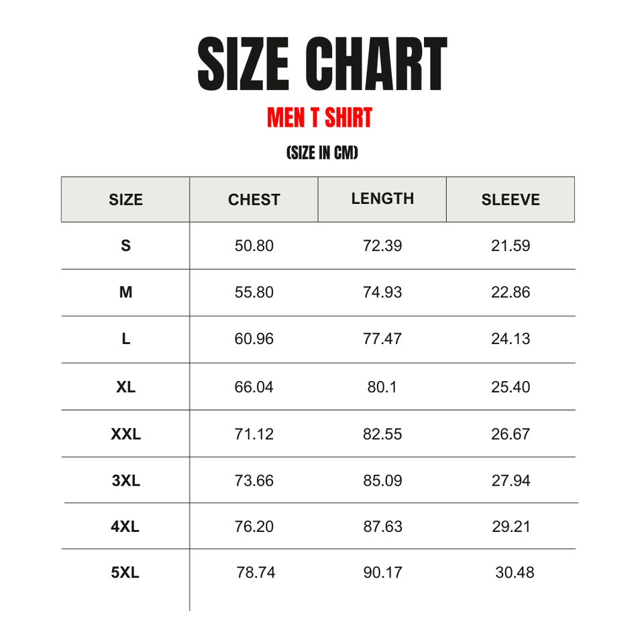
Task: Click the XXL size row label
Action: pyautogui.click(x=125, y=434)
